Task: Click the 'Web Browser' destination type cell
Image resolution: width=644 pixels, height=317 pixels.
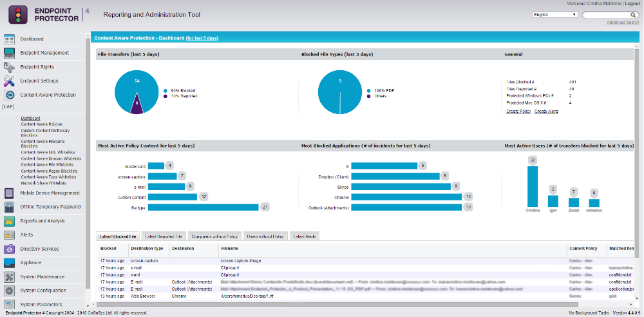Action: point(142,296)
